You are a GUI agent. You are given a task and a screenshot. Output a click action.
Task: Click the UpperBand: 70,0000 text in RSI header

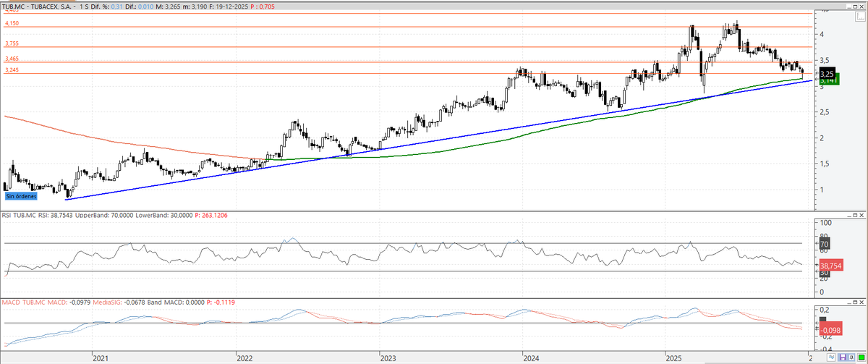[x=104, y=216]
